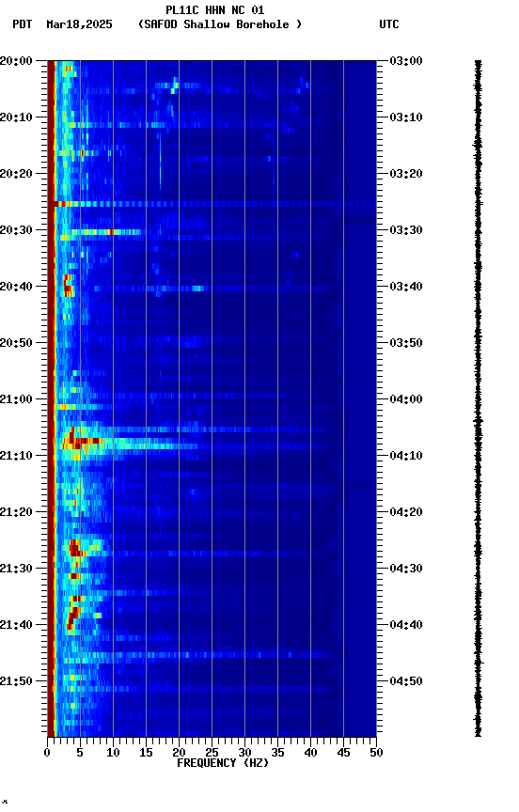Click the 30 Hz frequency tick label

click(x=244, y=753)
